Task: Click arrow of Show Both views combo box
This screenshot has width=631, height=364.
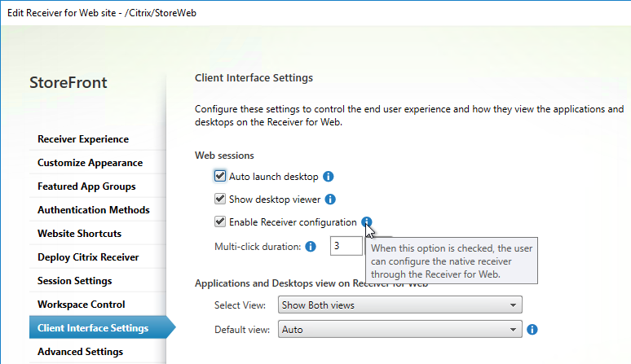Action: (513, 305)
